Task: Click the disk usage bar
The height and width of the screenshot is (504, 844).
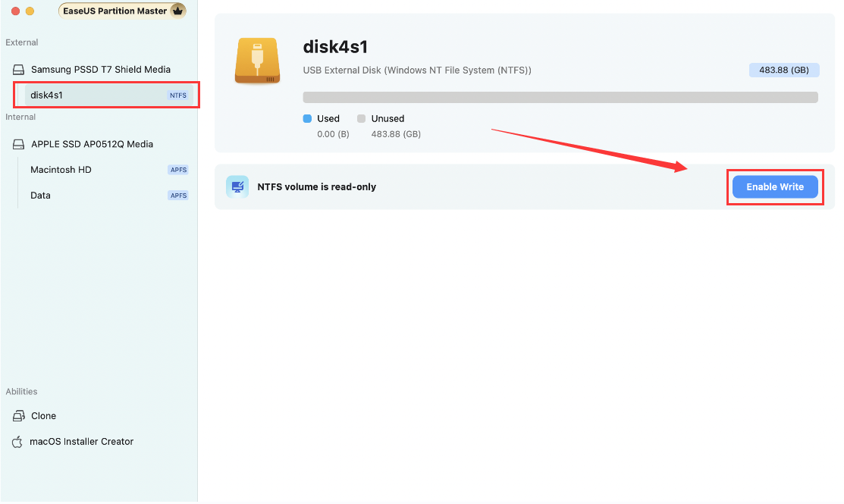Action: 560,97
